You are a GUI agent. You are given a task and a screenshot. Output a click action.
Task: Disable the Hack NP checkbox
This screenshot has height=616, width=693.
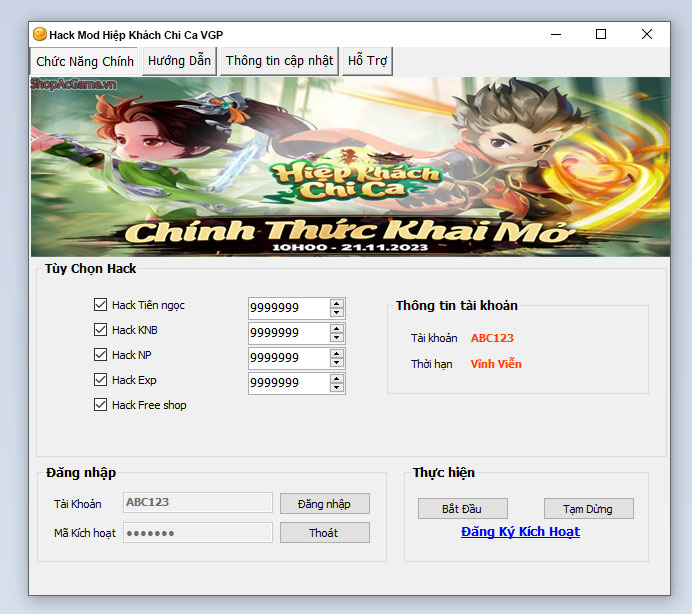pos(100,354)
